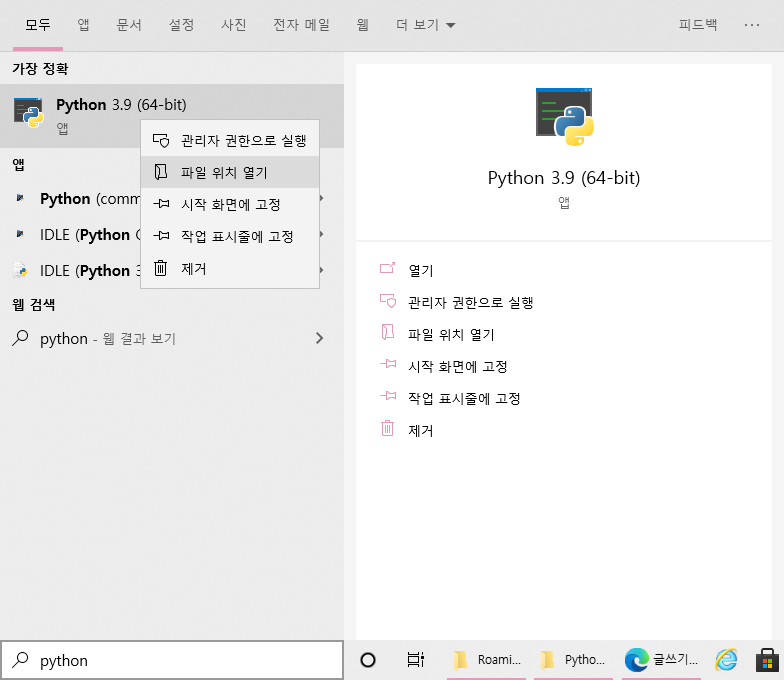Switch to the 사진 tab
This screenshot has width=784, height=680.
234,24
